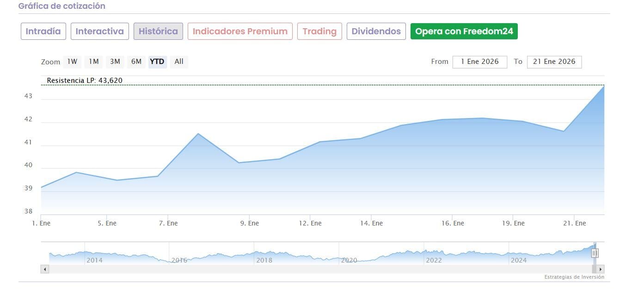644x294 pixels.
Task: Click the navigator scrollbar thumb at far right
Action: point(594,269)
